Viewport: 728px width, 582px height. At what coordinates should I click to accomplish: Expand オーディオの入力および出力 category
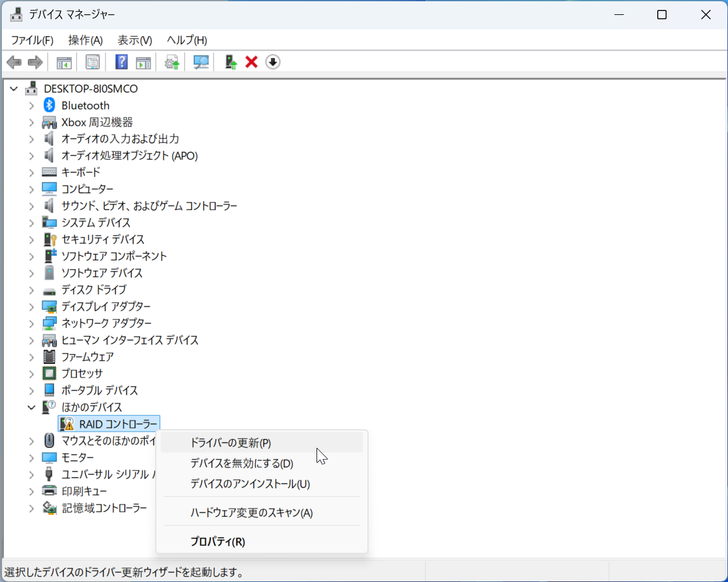click(x=31, y=139)
